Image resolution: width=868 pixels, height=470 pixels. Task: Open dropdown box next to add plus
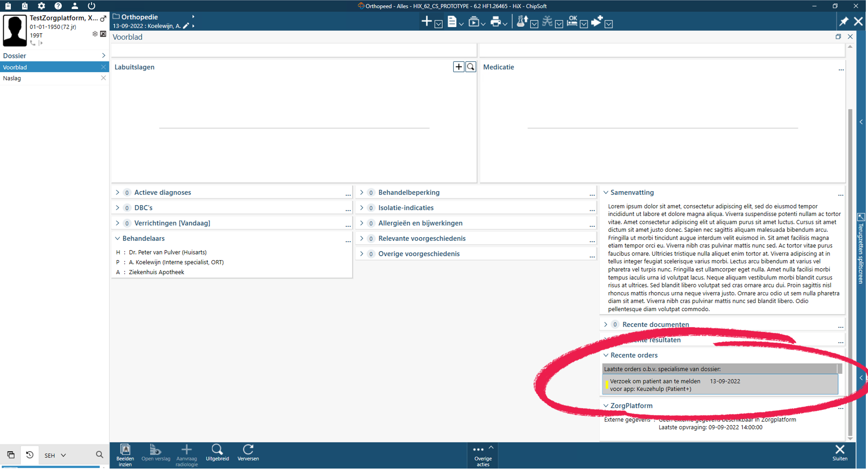coord(438,24)
